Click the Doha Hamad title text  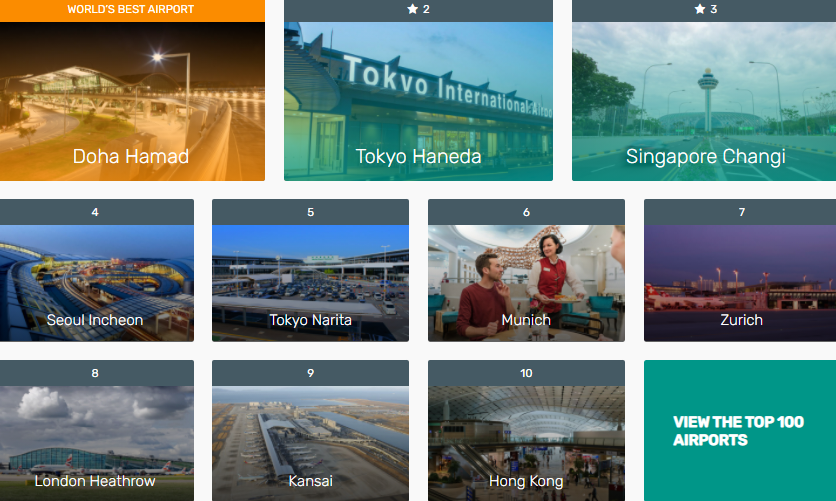tap(131, 156)
